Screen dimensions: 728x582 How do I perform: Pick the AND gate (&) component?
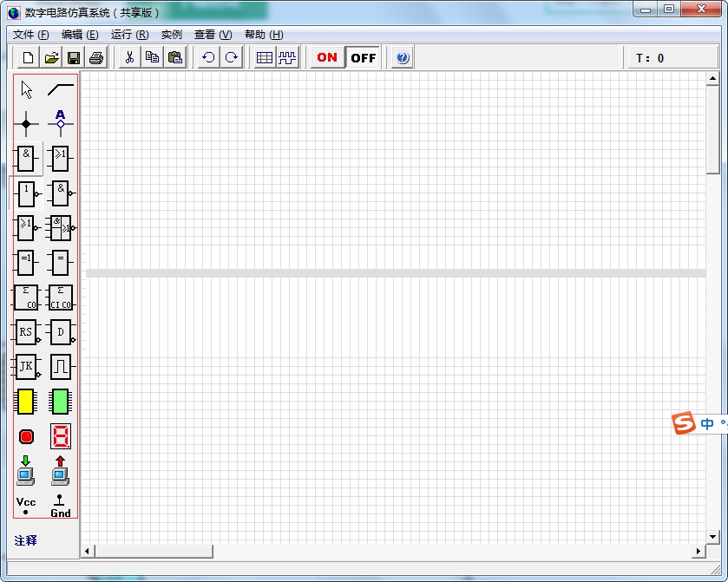26,158
